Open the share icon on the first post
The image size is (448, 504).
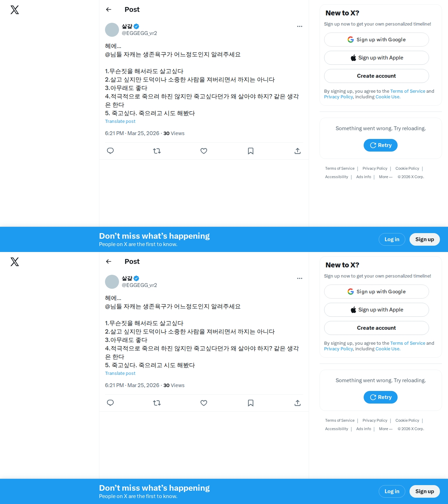[x=297, y=151]
